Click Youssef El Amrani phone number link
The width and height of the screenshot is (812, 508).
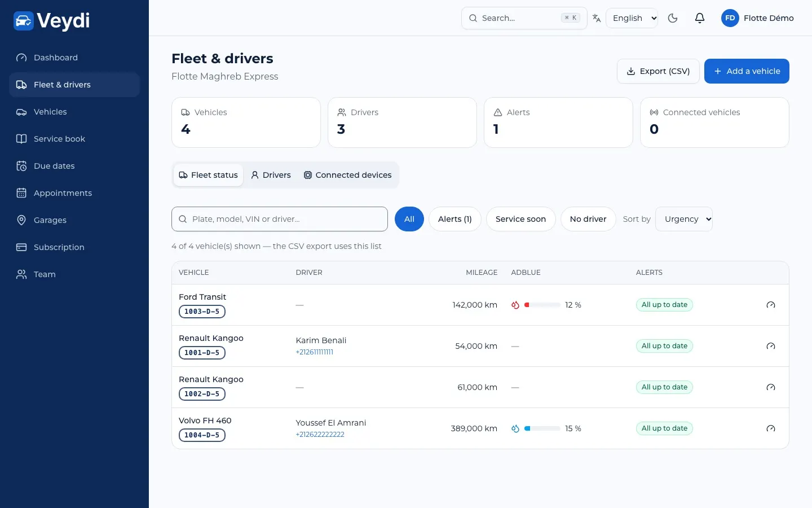coord(320,435)
